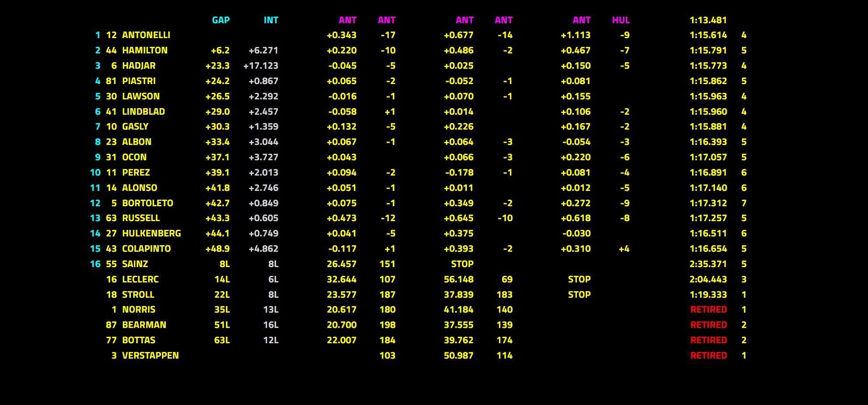Click the INT column header
Viewport: 868px width, 405px height.
271,20
